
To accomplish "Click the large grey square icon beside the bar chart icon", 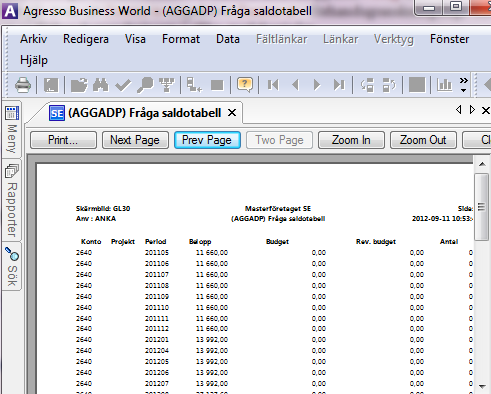I will pyautogui.click(x=417, y=85).
